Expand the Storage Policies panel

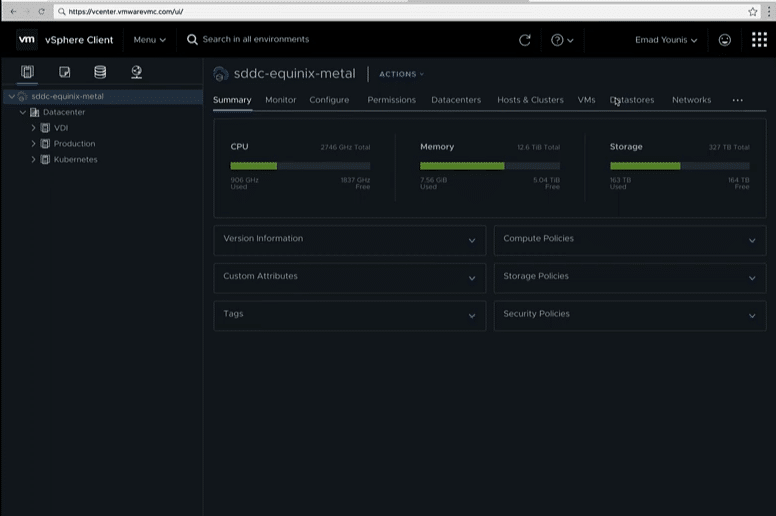click(752, 279)
